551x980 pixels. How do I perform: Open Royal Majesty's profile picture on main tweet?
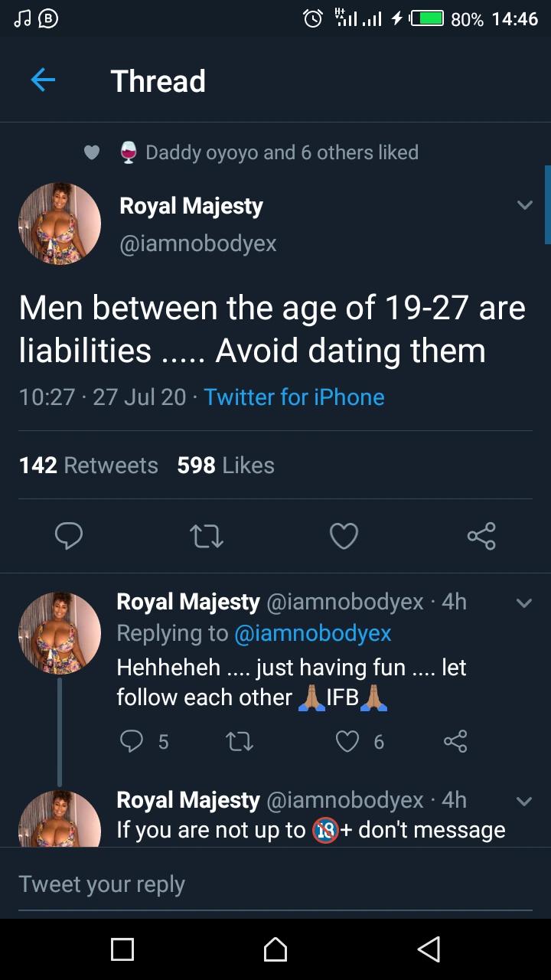point(60,224)
